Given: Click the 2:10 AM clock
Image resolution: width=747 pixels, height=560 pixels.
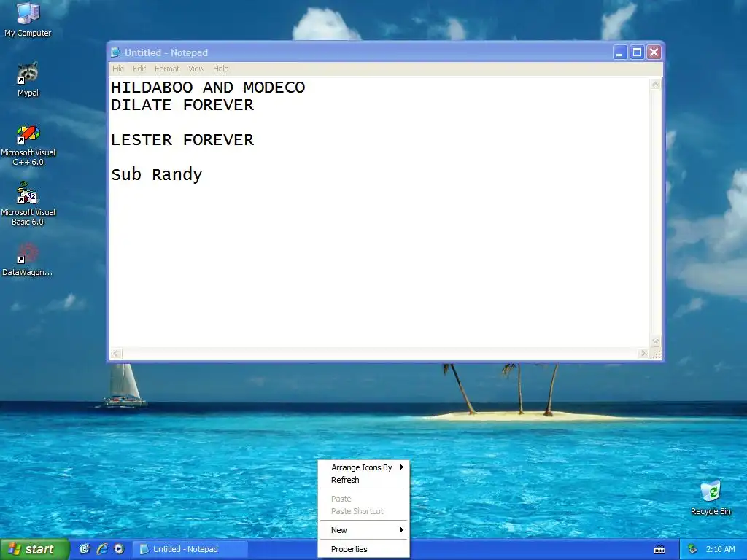Looking at the screenshot, I should 720,549.
